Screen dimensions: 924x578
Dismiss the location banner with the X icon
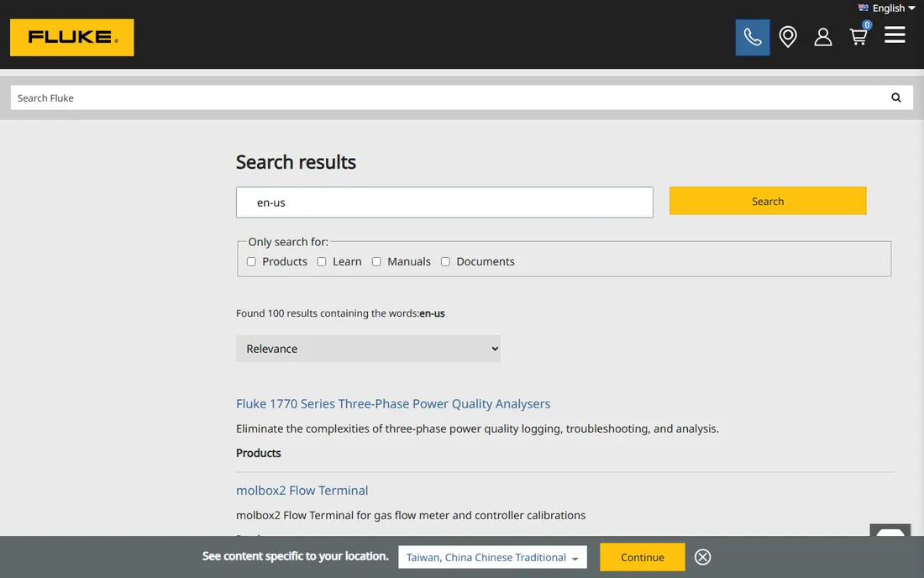pos(702,557)
